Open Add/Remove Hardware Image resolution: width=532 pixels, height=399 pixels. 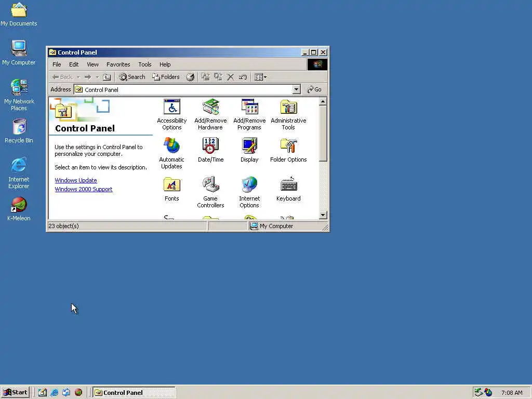pos(210,114)
